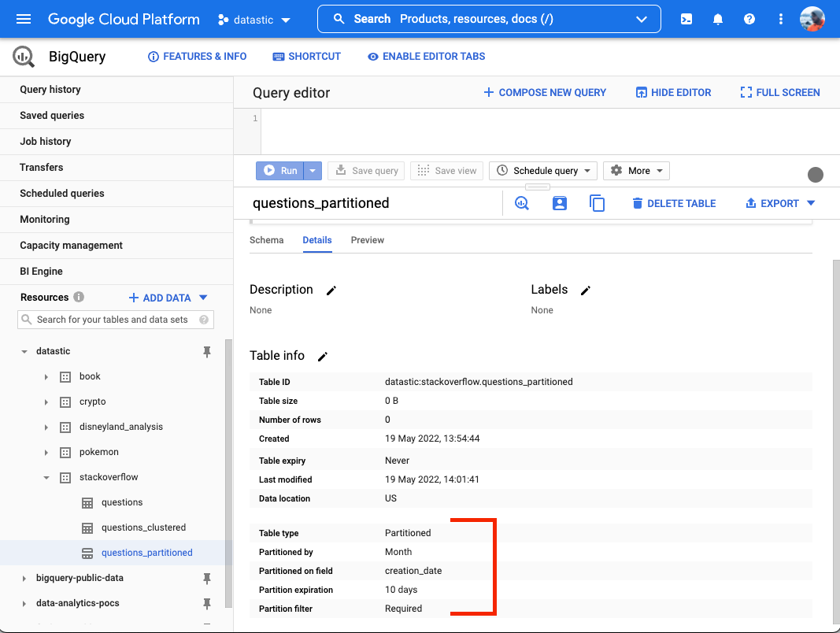The width and height of the screenshot is (840, 633).
Task: Open the help question mark icon
Action: coord(749,19)
